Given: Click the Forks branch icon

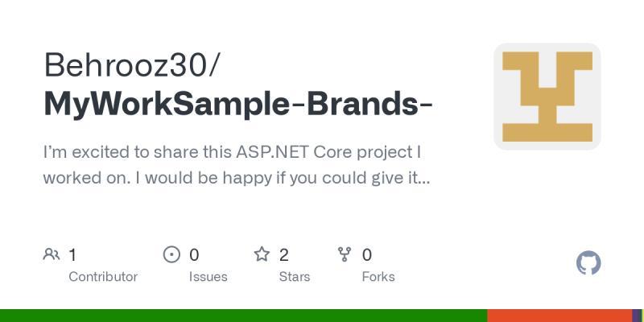Looking at the screenshot, I should point(345,255).
